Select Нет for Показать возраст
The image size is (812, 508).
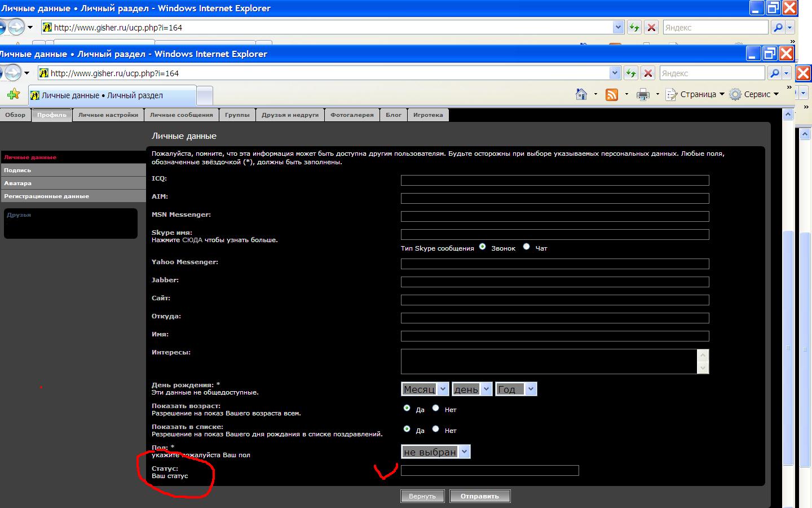tap(435, 408)
